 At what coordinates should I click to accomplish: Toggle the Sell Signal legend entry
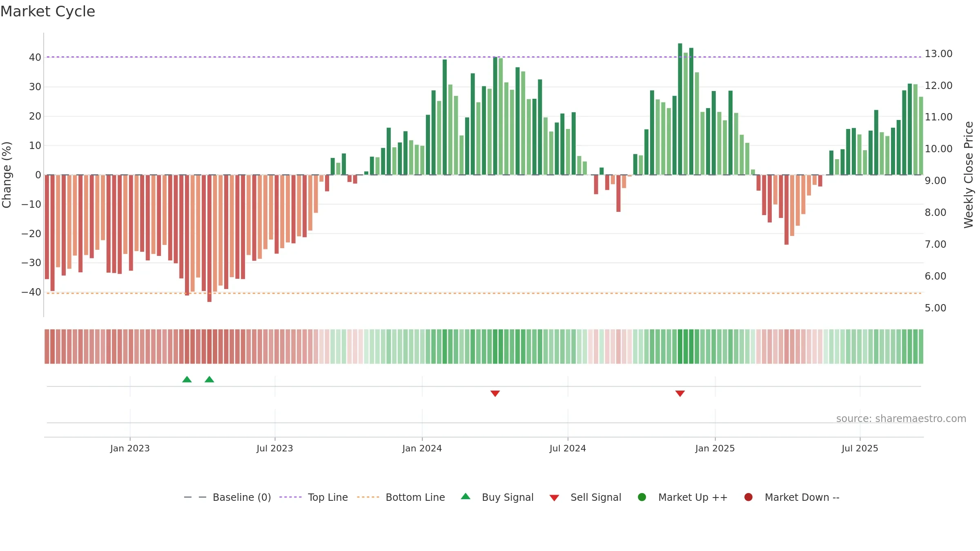[x=585, y=497]
